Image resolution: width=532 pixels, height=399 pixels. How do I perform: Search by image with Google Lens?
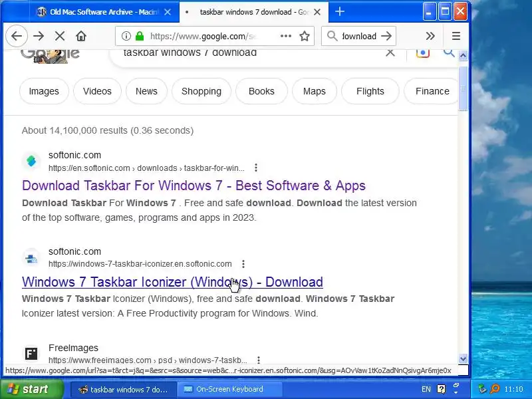click(422, 53)
